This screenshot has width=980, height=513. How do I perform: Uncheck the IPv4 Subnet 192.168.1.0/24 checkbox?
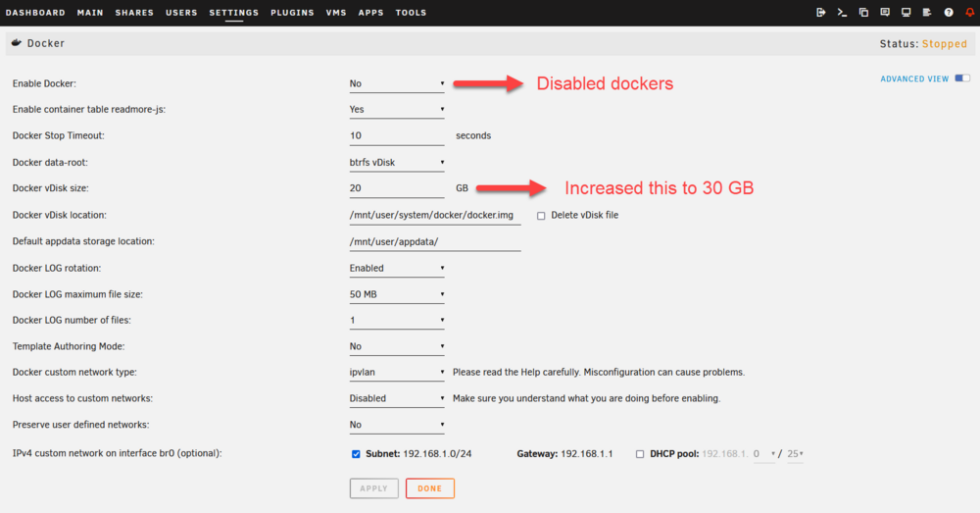(356, 454)
